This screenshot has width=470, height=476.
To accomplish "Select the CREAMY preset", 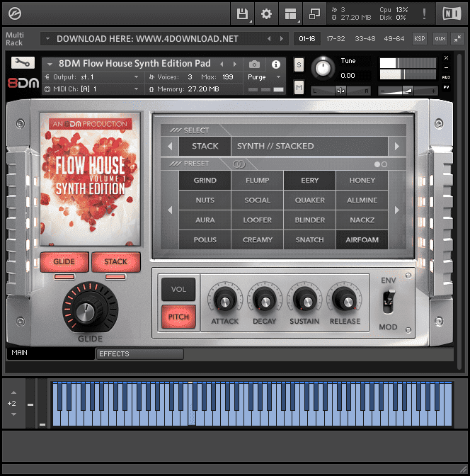I will tap(258, 240).
